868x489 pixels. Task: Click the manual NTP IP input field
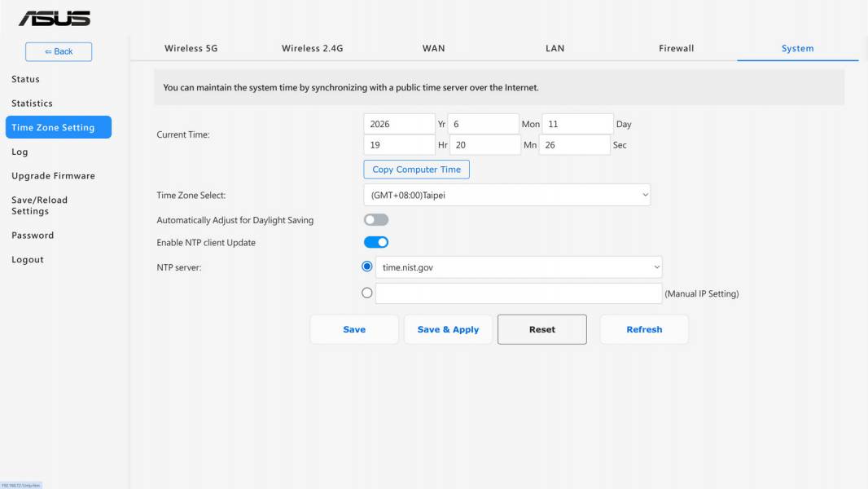pyautogui.click(x=518, y=293)
